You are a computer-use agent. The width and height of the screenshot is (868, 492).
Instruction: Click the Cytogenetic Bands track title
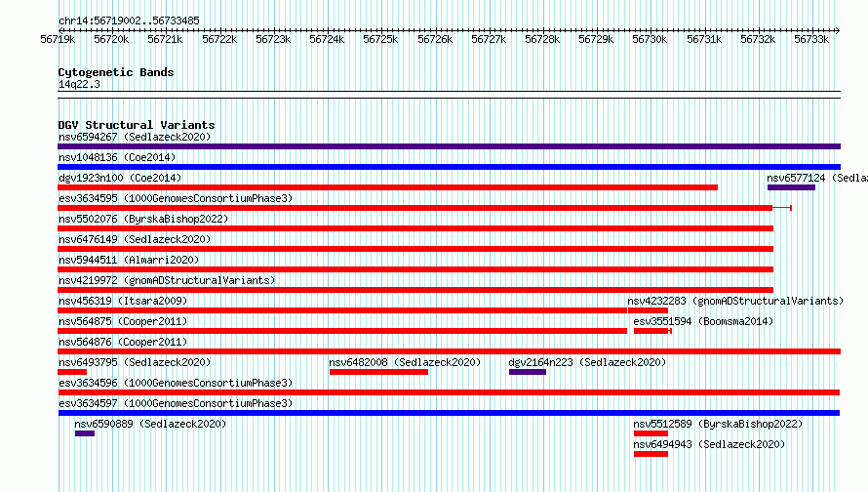116,72
